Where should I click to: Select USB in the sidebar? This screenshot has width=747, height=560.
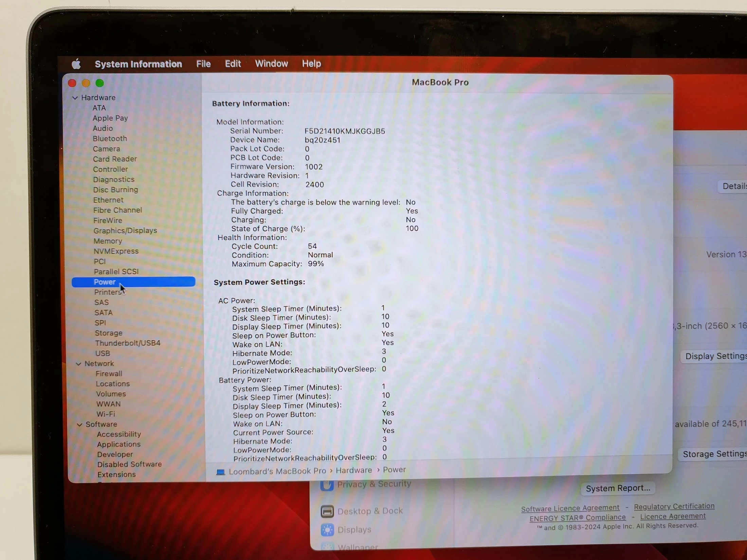click(x=103, y=353)
